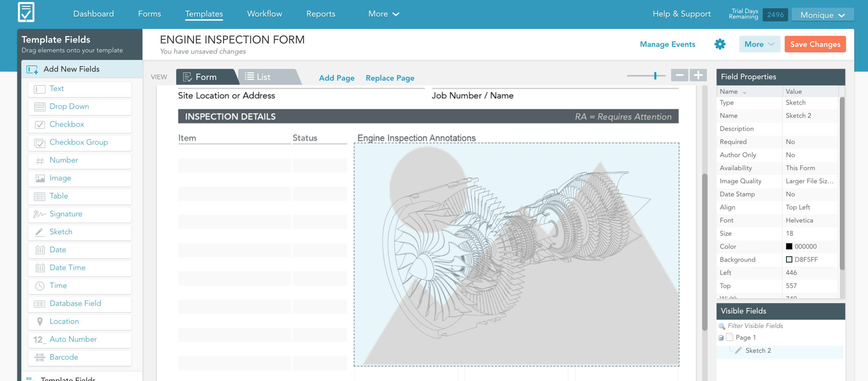Click the Availability value This Form
The width and height of the screenshot is (868, 381).
point(810,168)
